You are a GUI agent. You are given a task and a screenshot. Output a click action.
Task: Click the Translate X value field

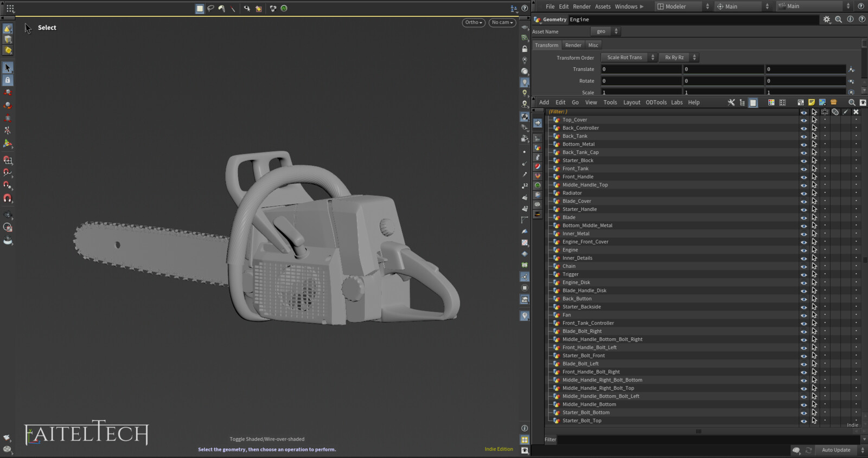click(x=641, y=69)
